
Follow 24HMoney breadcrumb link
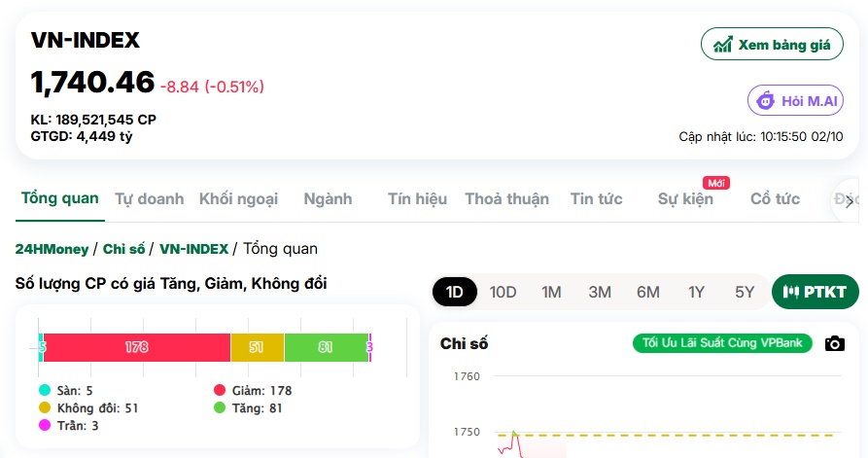pos(52,249)
